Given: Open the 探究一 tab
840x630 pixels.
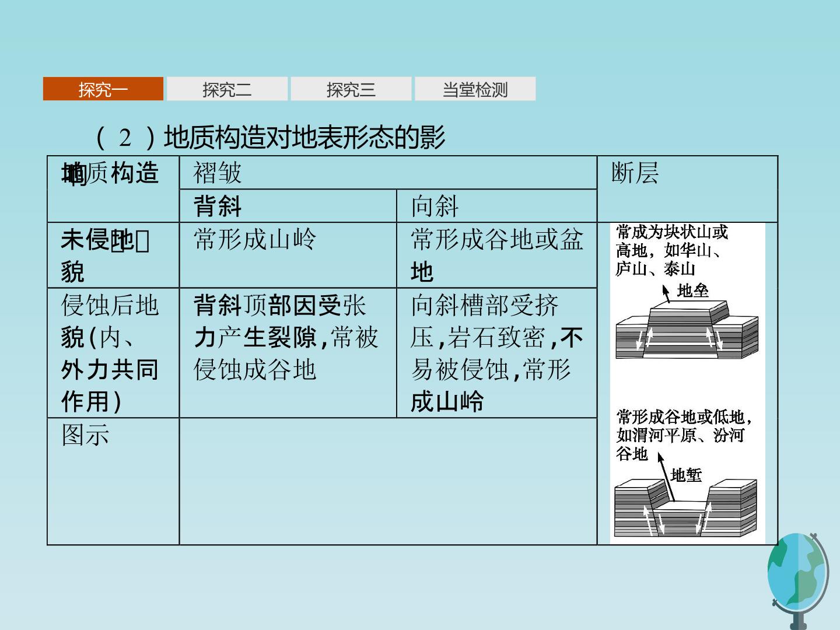Looking at the screenshot, I should point(103,89).
